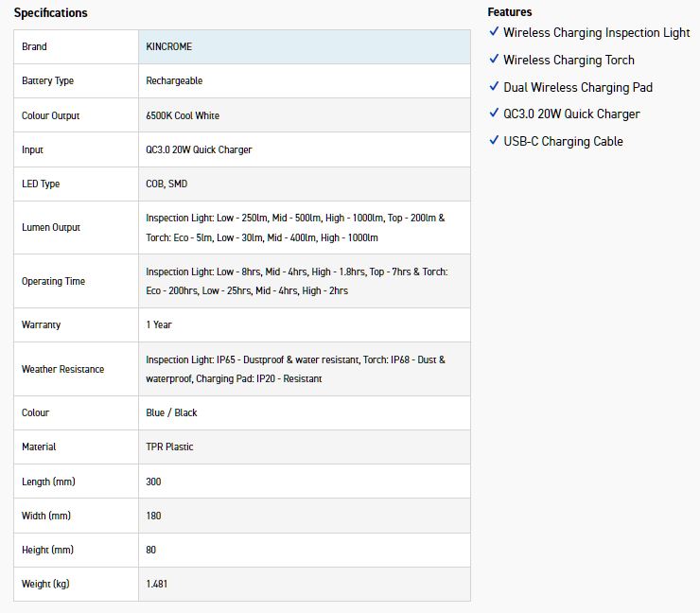This screenshot has height=613, width=700.
Task: Click the checkmark next to Wireless Charging Torch
Action: 494,60
